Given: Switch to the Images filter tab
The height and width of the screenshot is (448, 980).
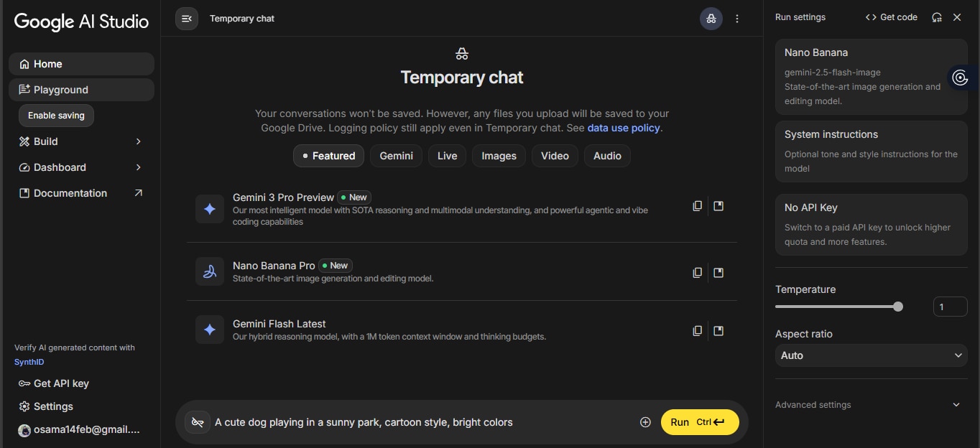Looking at the screenshot, I should (x=499, y=156).
